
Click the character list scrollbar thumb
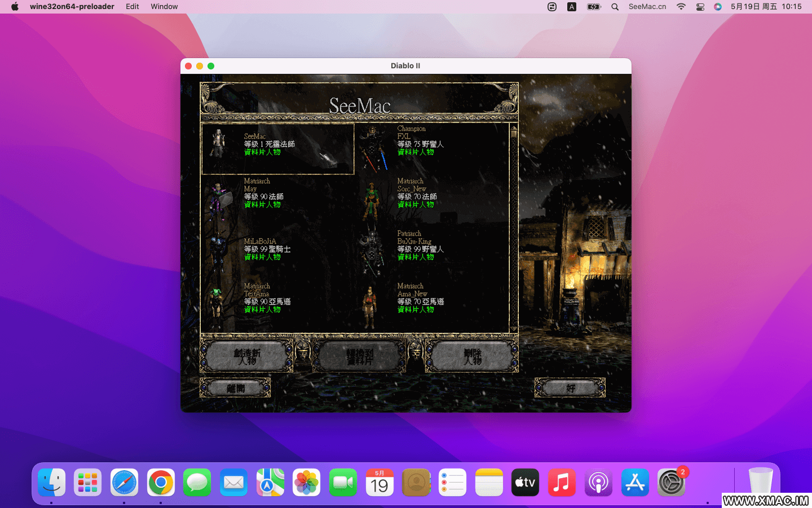pos(514,134)
